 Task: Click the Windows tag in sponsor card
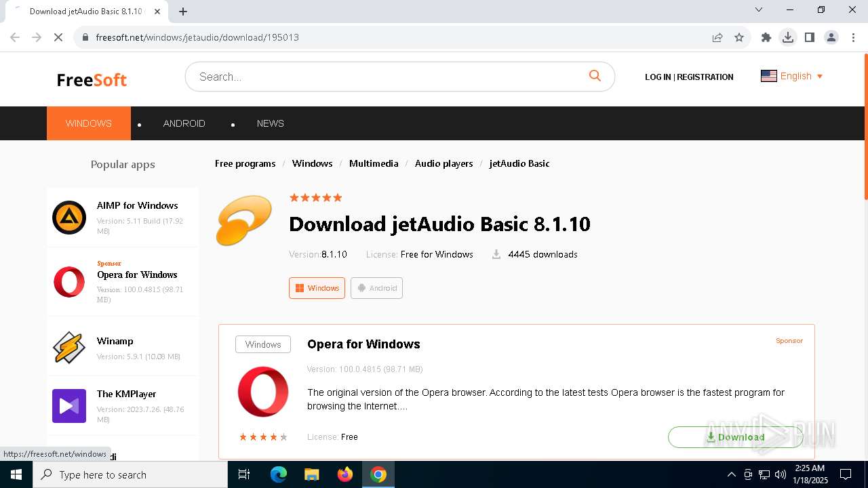coord(263,344)
